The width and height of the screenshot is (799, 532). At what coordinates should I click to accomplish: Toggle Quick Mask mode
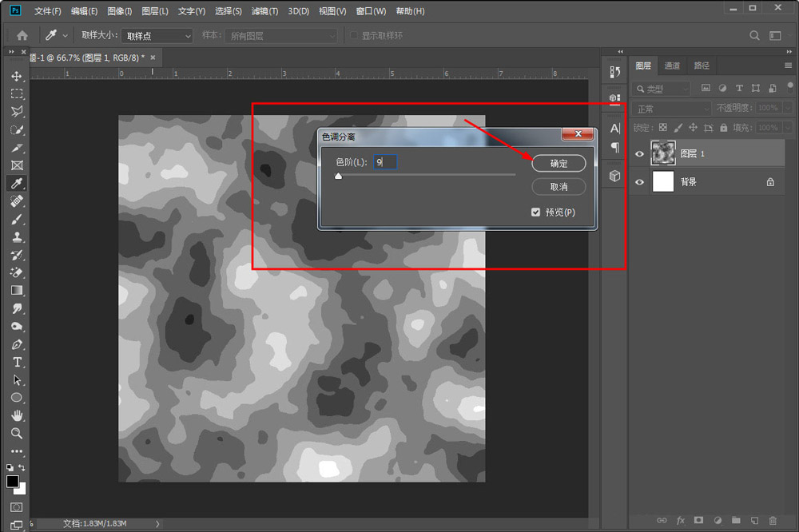17,507
